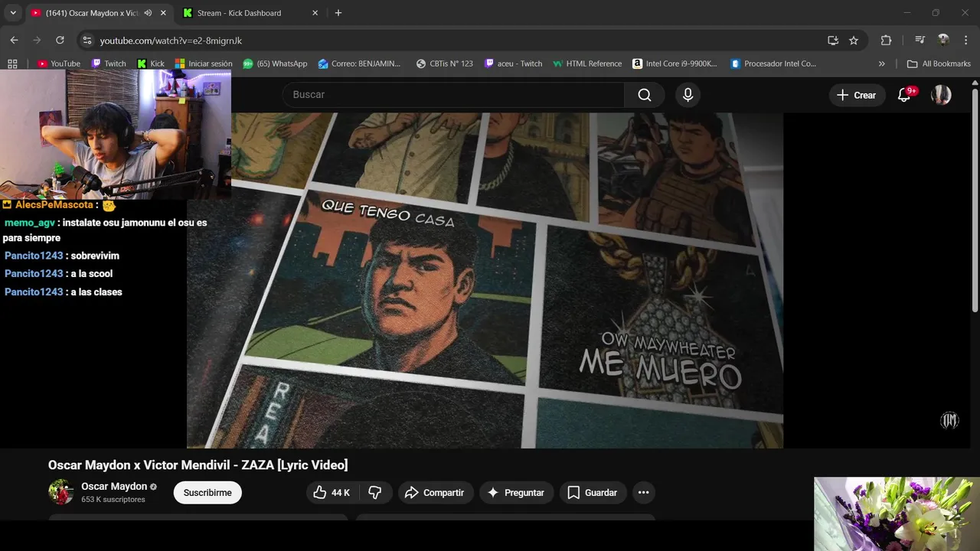Dislike the video
This screenshot has height=551, width=980.
click(375, 493)
